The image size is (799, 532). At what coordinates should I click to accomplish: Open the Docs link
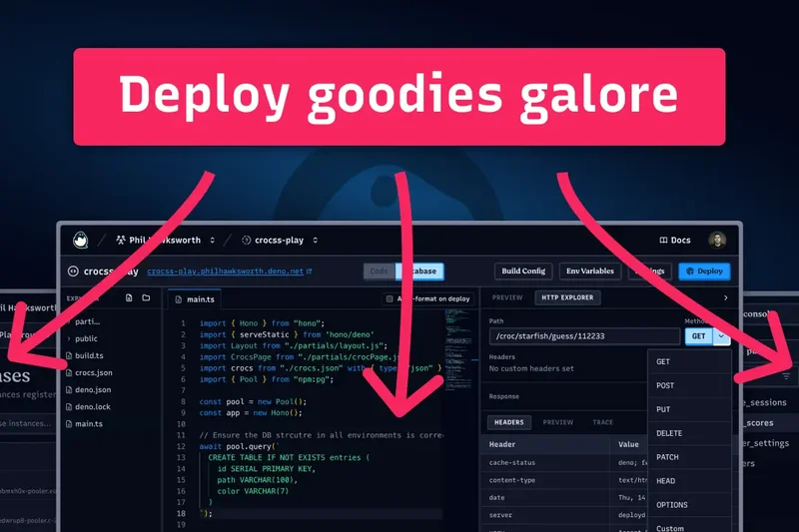[675, 240]
